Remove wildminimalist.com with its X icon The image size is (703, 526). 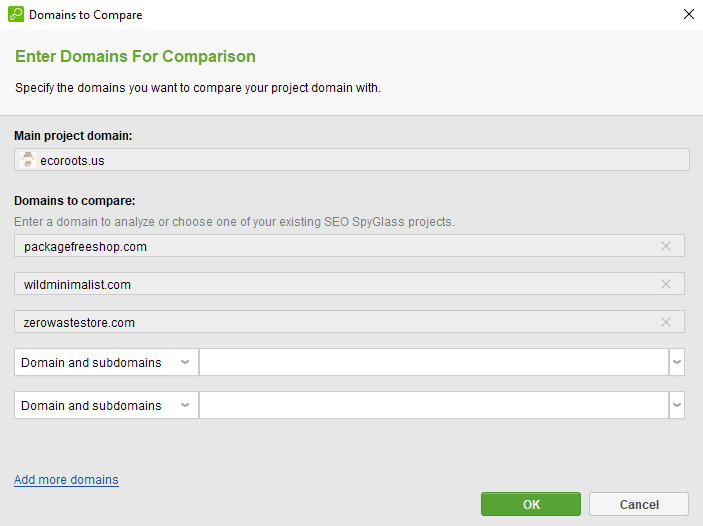click(666, 284)
